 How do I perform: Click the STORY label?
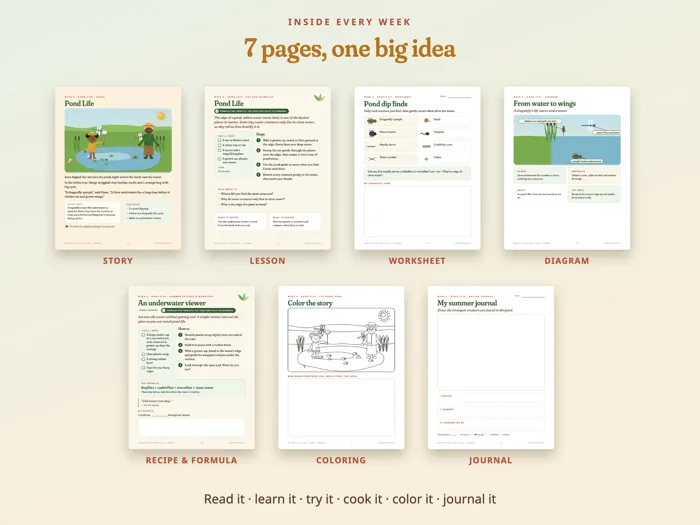tap(118, 261)
